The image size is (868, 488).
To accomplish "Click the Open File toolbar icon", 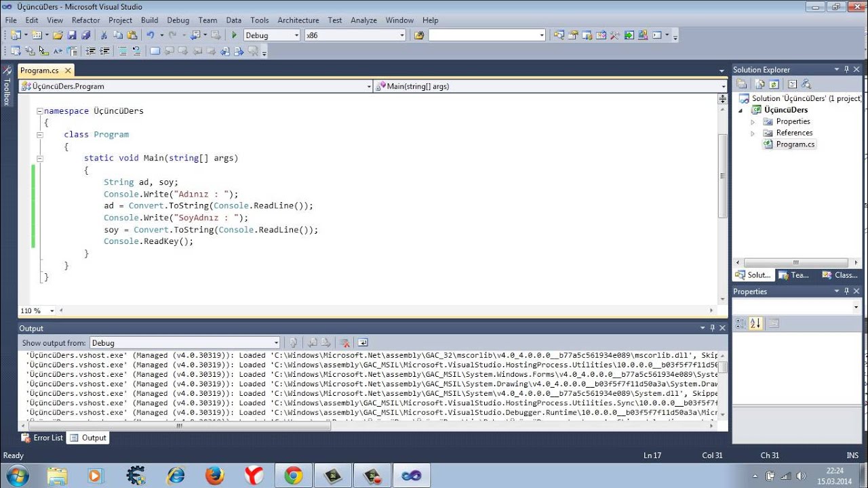I will point(58,35).
